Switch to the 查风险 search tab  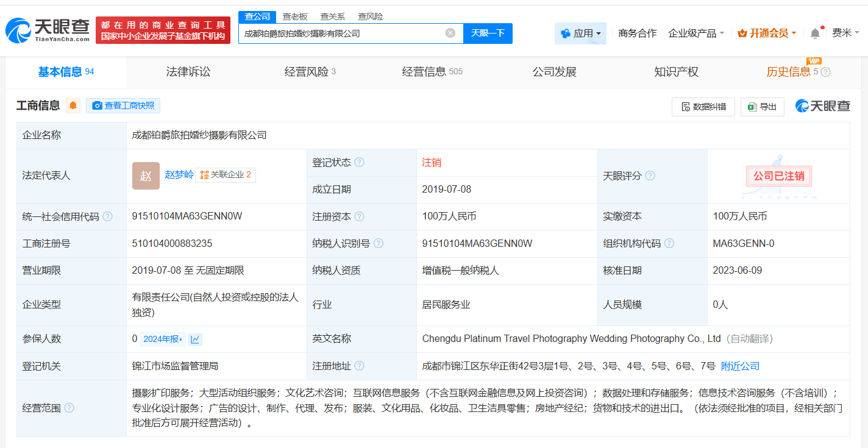[x=371, y=16]
